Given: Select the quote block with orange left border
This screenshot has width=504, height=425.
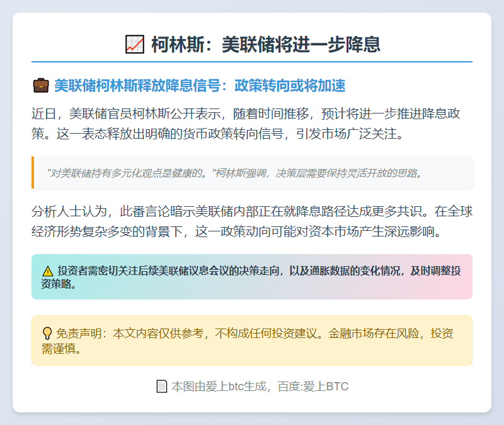Looking at the screenshot, I should (x=252, y=173).
